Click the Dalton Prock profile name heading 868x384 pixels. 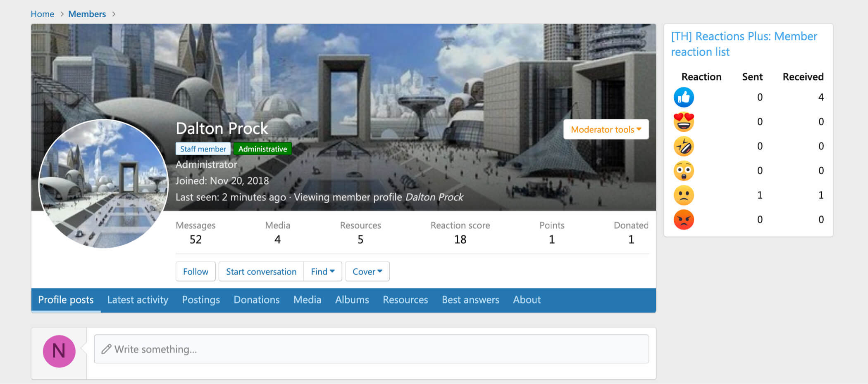point(222,128)
